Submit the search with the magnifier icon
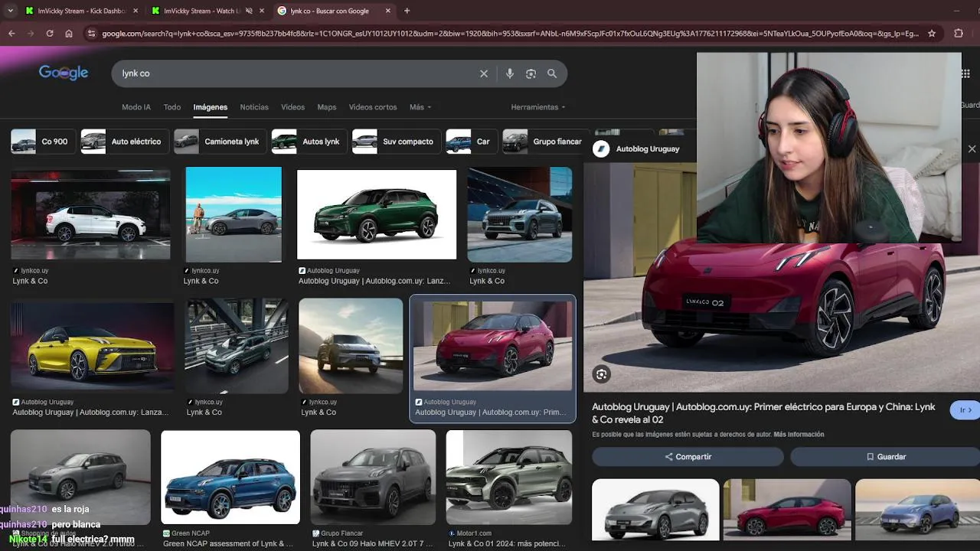This screenshot has width=980, height=551. click(552, 73)
